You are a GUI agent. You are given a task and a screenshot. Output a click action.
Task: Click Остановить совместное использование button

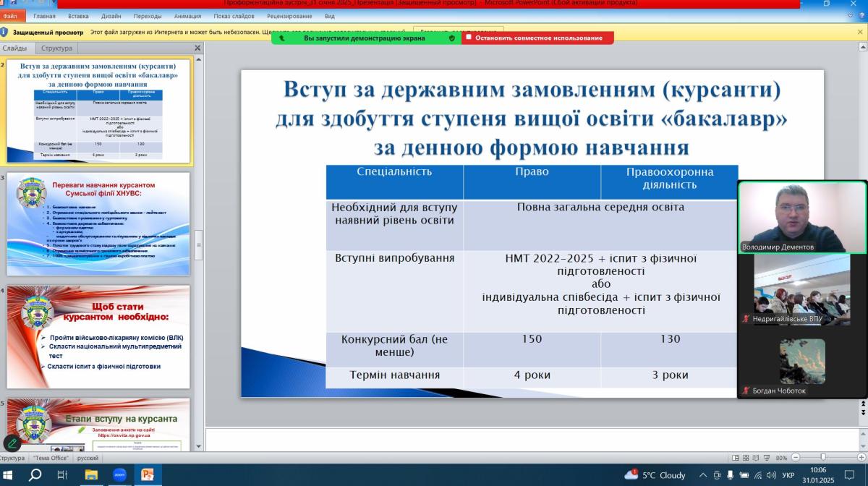(x=538, y=38)
